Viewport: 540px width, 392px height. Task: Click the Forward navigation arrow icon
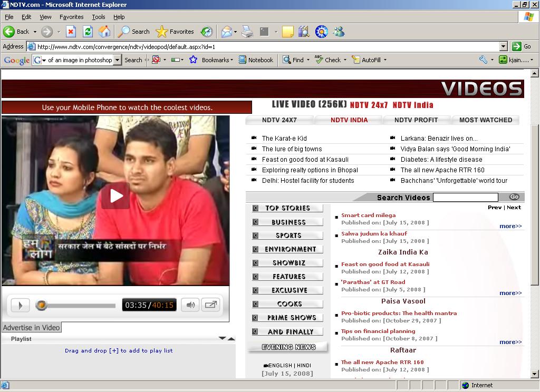(47, 32)
